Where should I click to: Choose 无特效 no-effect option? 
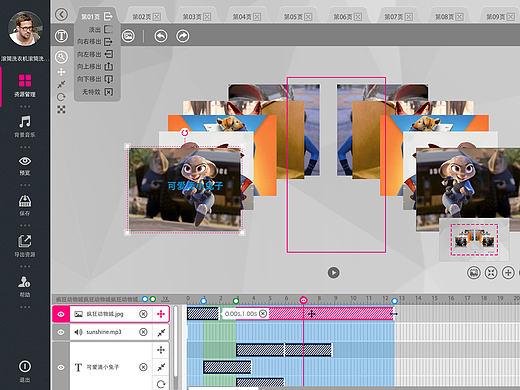tap(97, 92)
